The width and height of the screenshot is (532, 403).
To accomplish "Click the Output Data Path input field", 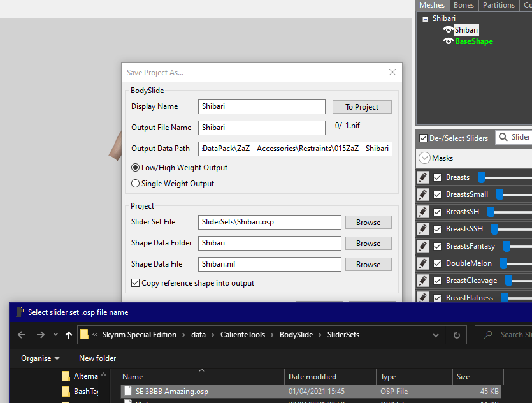I will pos(295,149).
